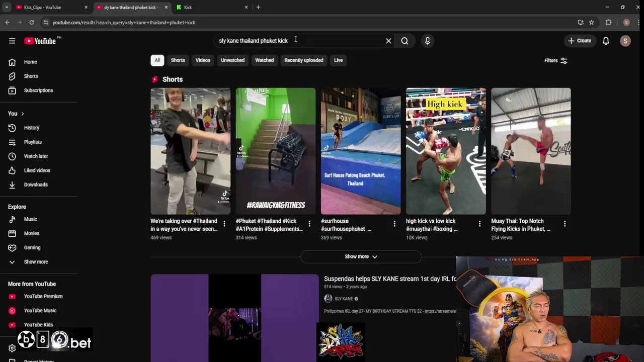Screen dimensions: 644x362
Task: Play the Surf House Patong Beach short
Action: click(x=361, y=151)
